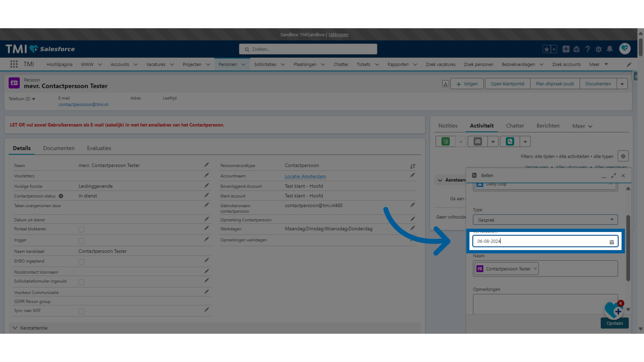The height and width of the screenshot is (362, 644).
Task: Click the Locatie Amsterdam account link
Action: (305, 176)
